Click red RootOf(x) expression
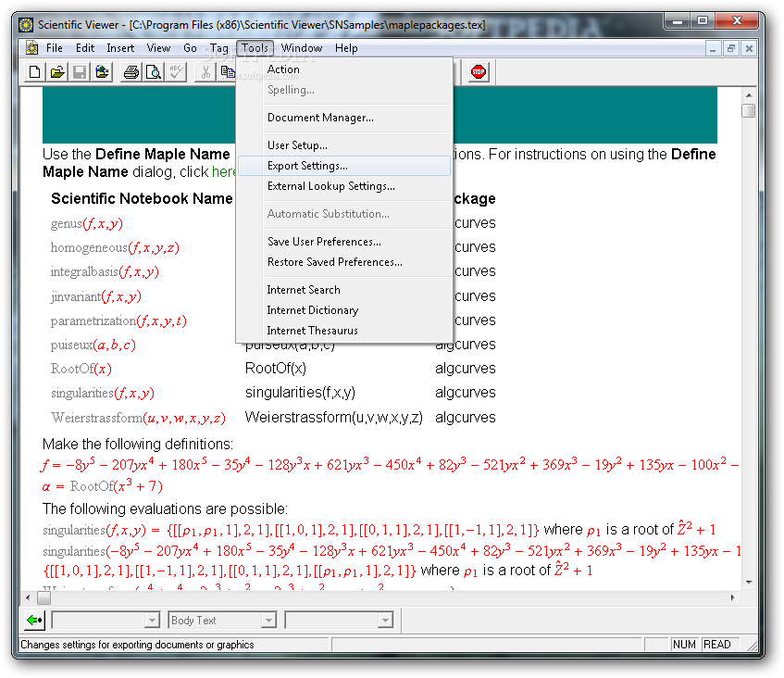 [81, 369]
